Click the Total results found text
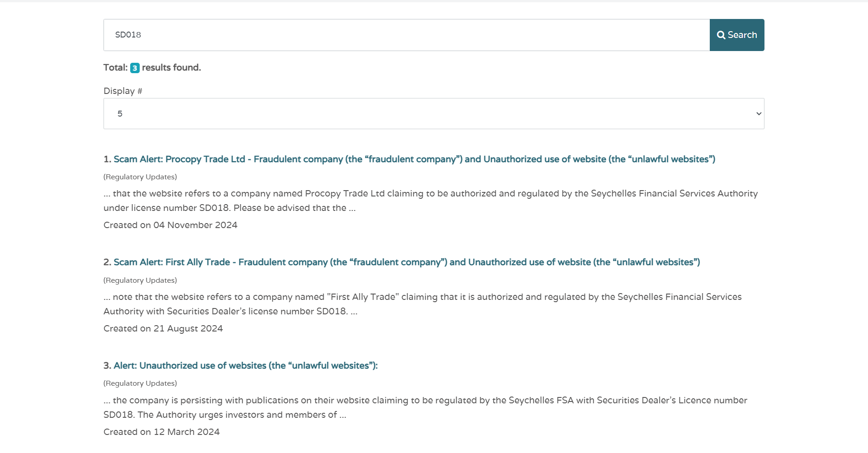The height and width of the screenshot is (453, 868). tap(152, 67)
